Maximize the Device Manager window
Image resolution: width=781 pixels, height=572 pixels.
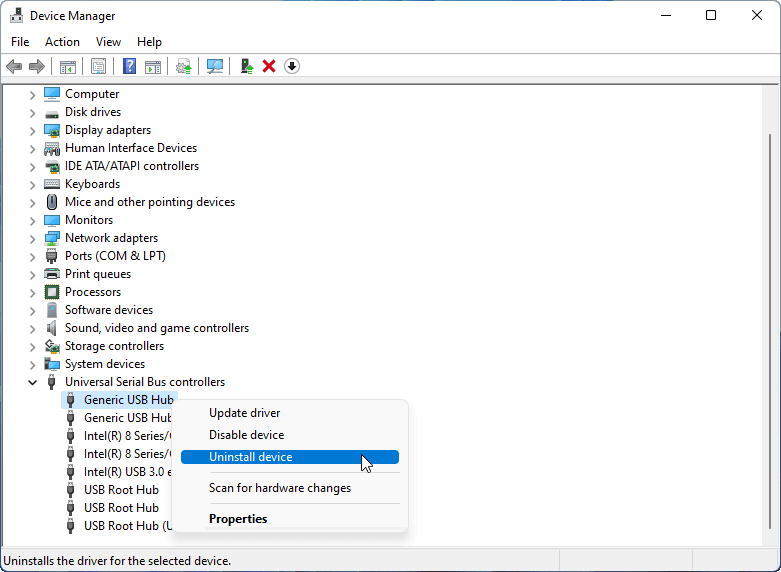click(x=711, y=15)
